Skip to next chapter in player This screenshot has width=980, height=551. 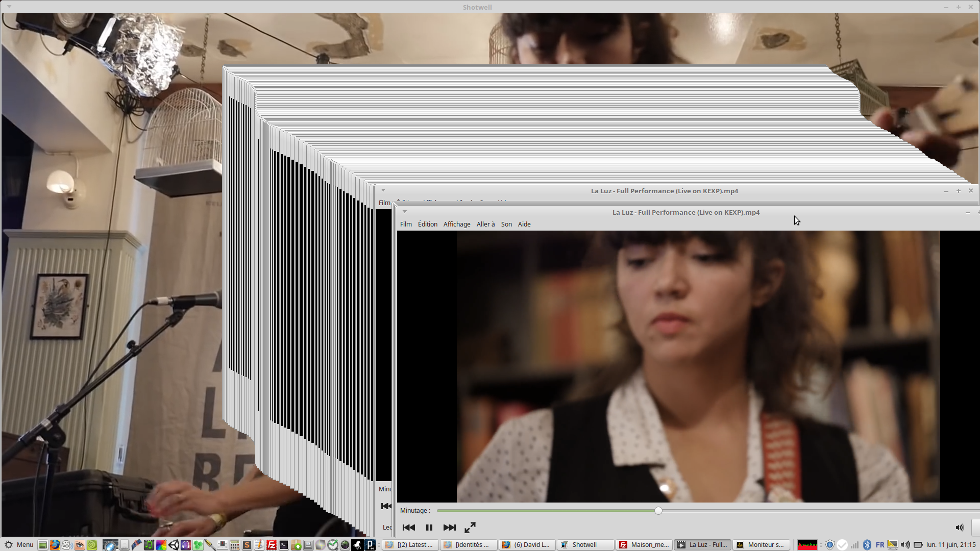pyautogui.click(x=449, y=528)
